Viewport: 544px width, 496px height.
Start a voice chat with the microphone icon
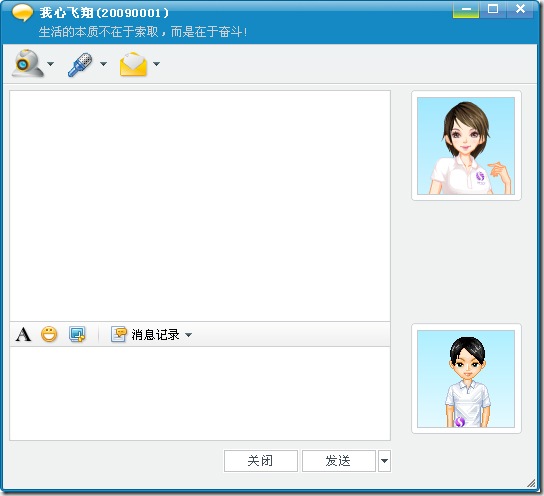point(80,64)
